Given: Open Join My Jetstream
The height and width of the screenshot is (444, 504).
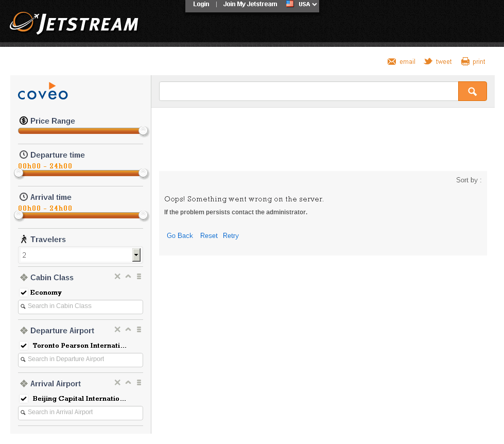Looking at the screenshot, I should click(x=250, y=4).
